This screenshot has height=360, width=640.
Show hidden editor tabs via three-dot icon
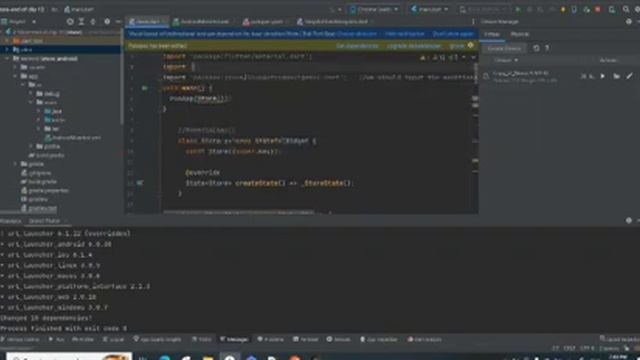(473, 22)
